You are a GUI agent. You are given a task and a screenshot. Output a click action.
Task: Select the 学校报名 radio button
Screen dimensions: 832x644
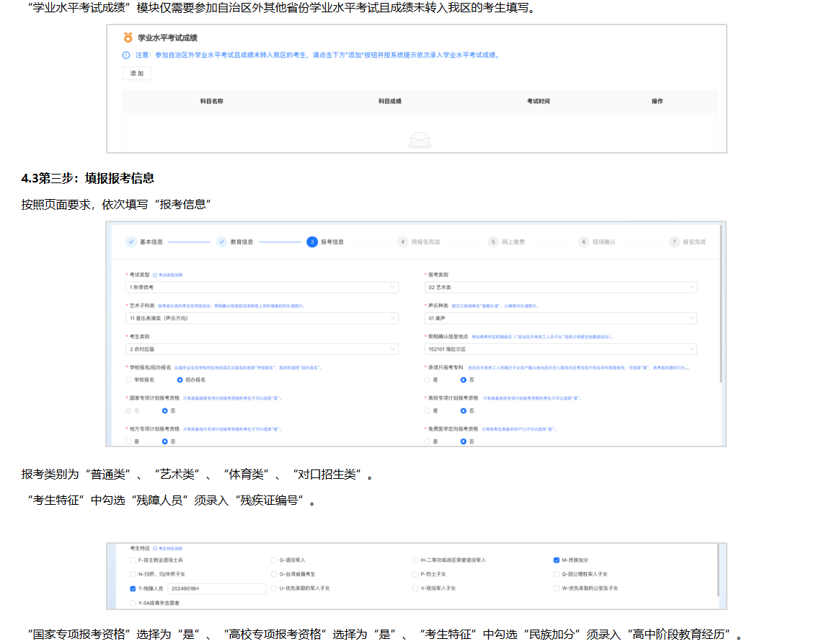tap(129, 379)
